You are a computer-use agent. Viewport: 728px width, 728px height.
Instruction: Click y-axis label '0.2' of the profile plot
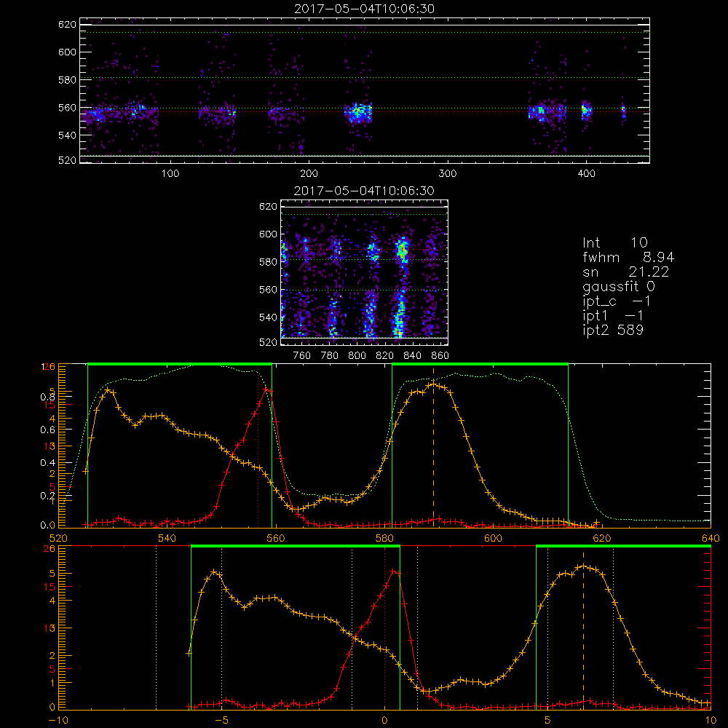pos(47,496)
